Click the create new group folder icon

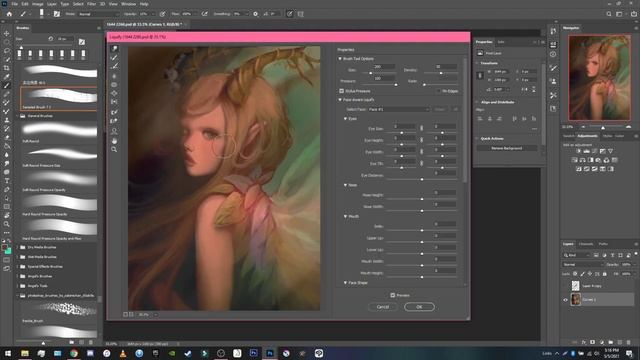click(611, 342)
